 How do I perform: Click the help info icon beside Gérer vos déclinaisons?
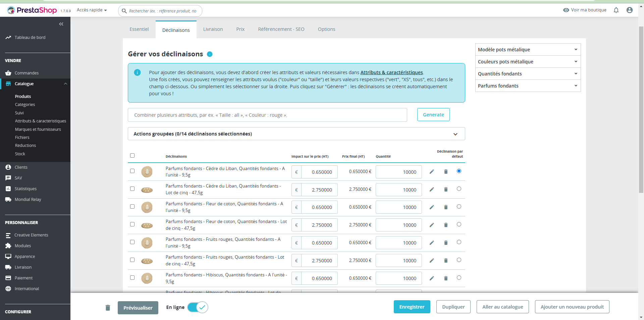210,54
